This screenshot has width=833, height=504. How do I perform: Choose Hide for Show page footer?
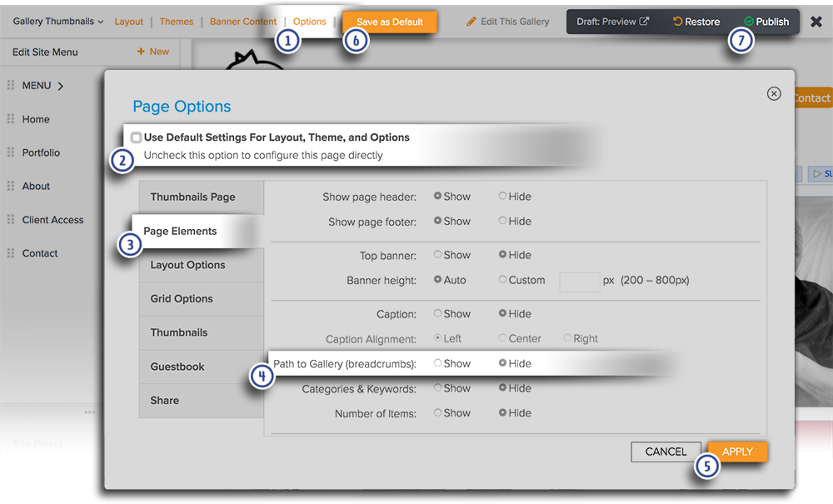(x=502, y=221)
